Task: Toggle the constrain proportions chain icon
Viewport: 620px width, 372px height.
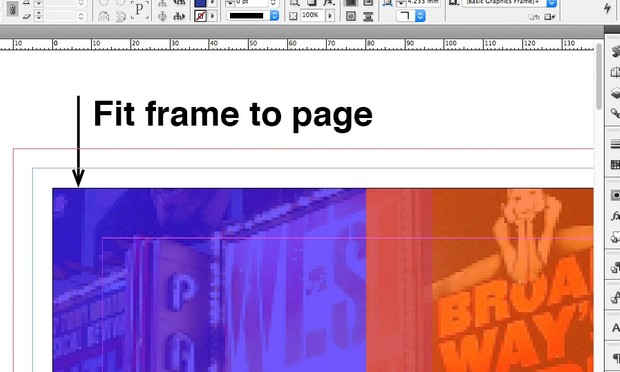Action: (13, 9)
